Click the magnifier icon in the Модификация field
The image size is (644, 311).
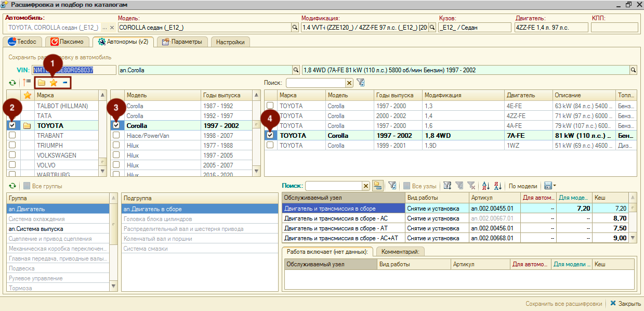432,28
